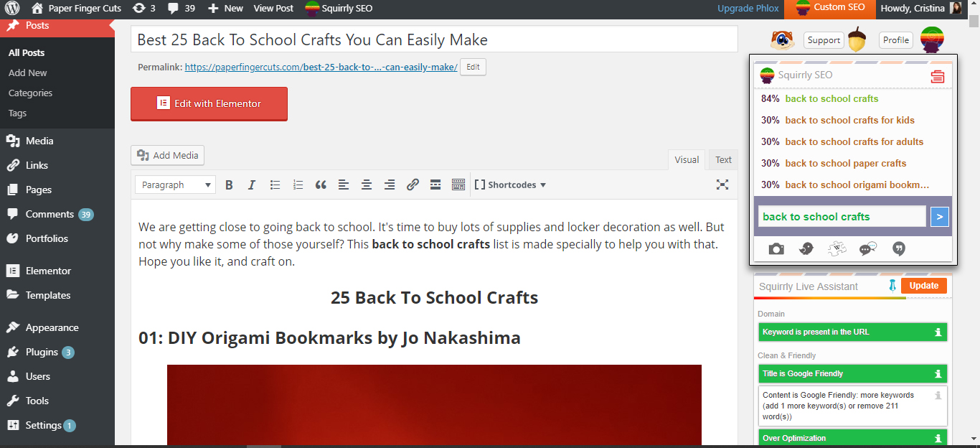Apply italic formatting
The image size is (980, 448).
[x=252, y=185]
